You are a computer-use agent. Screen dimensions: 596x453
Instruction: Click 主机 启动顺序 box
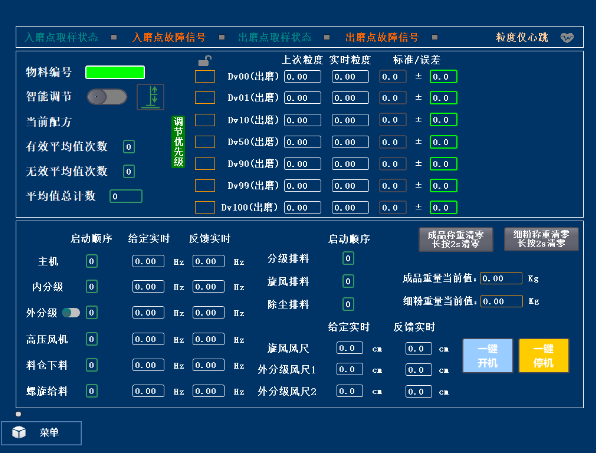coord(92,261)
